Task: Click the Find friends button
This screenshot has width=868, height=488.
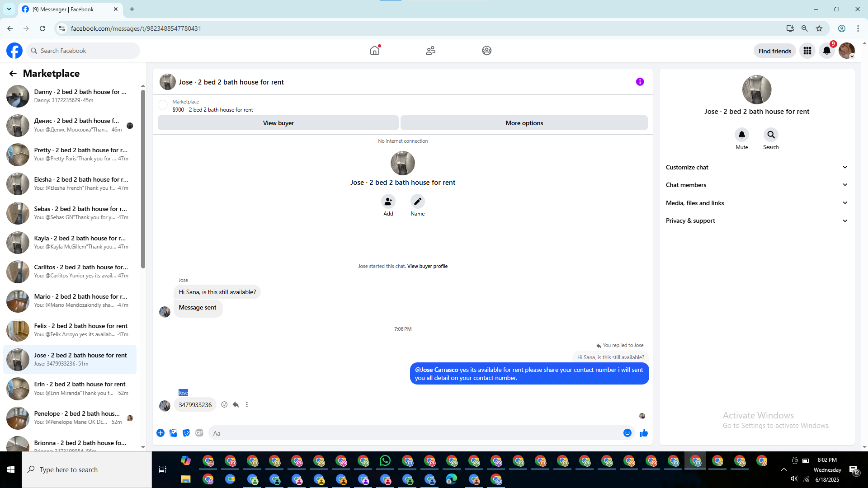Action: (775, 51)
